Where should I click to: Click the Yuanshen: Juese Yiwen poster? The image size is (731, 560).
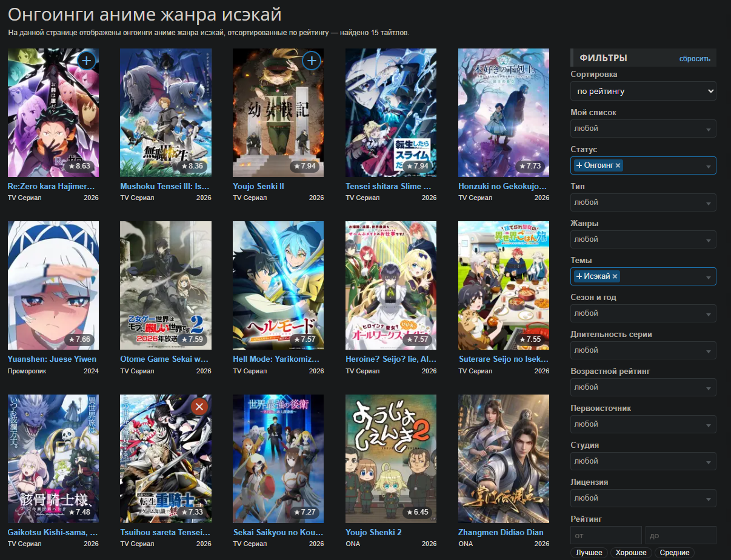click(53, 285)
